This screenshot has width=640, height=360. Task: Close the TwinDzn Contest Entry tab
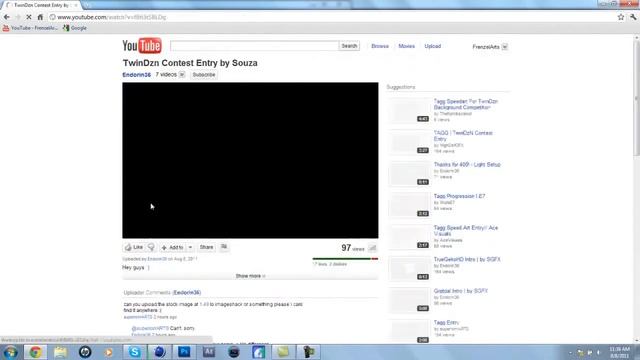pos(76,5)
